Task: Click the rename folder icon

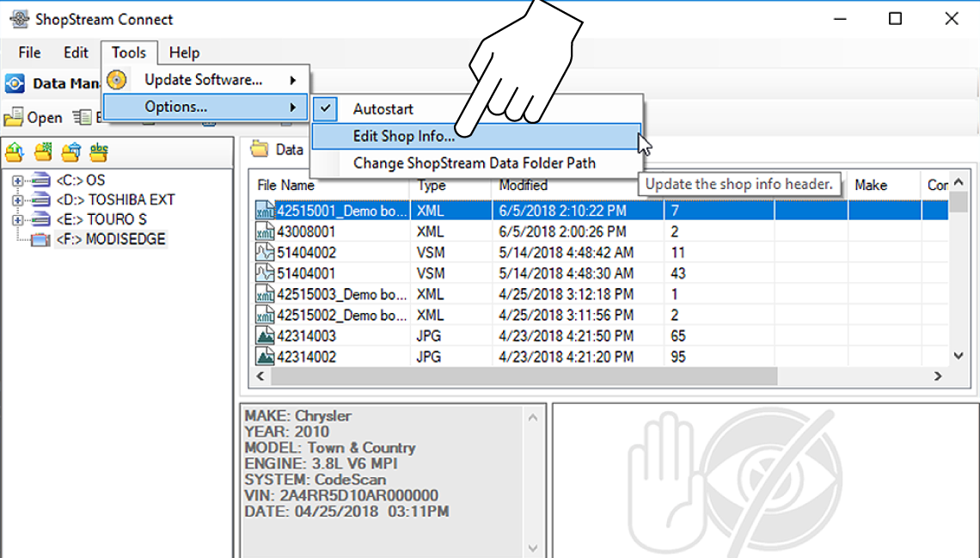Action: pos(98,151)
